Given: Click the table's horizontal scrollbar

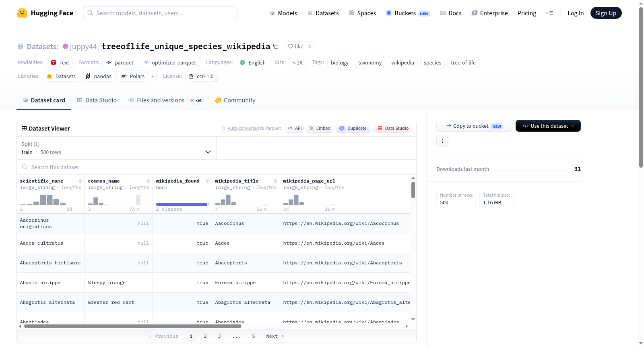Looking at the screenshot, I should [133, 326].
